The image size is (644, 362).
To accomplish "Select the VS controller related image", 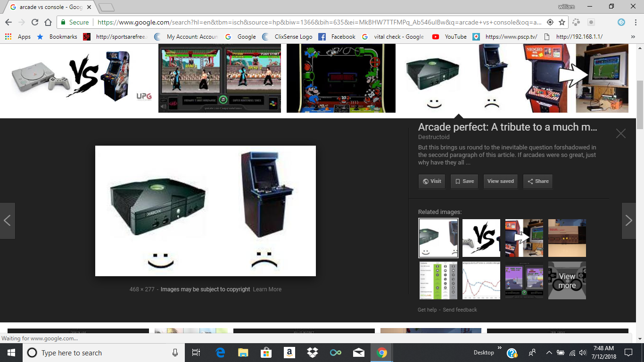I will pyautogui.click(x=481, y=238).
